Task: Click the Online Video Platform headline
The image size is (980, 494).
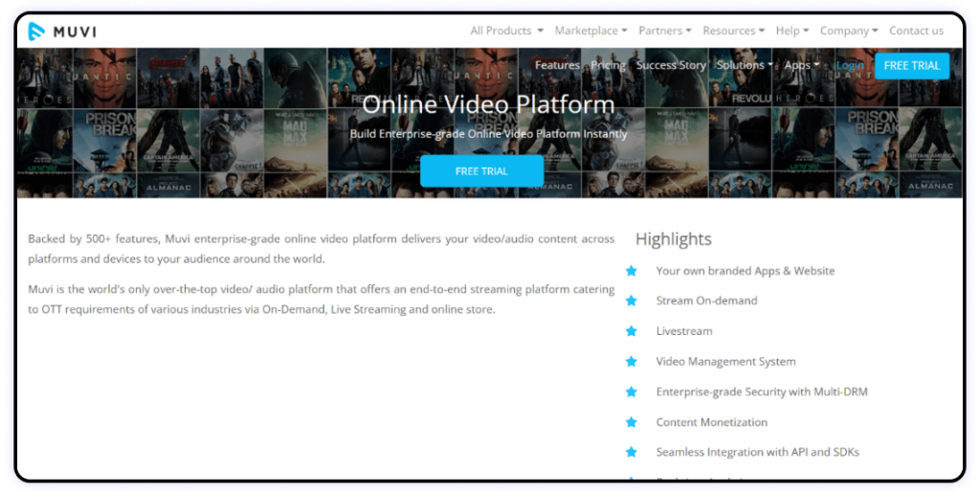Action: tap(488, 104)
